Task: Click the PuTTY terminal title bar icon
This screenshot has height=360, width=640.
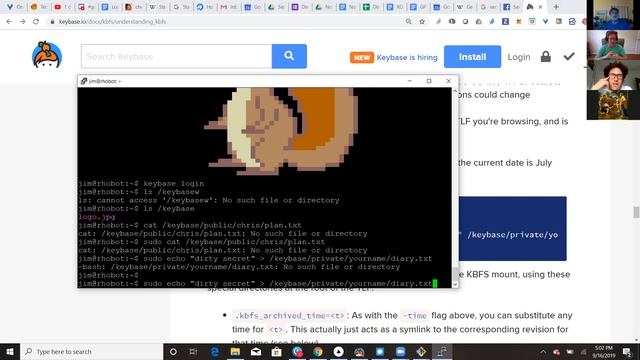Action: point(84,81)
